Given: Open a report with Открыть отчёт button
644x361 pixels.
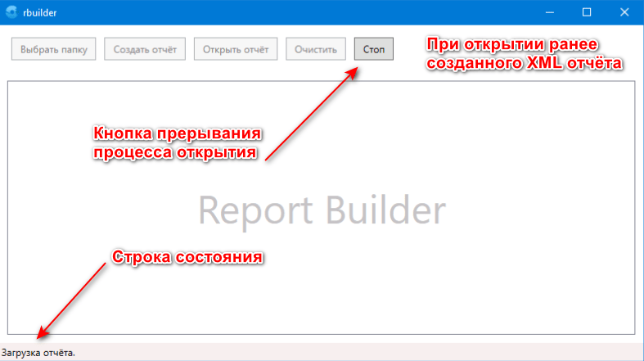Looking at the screenshot, I should pos(236,49).
